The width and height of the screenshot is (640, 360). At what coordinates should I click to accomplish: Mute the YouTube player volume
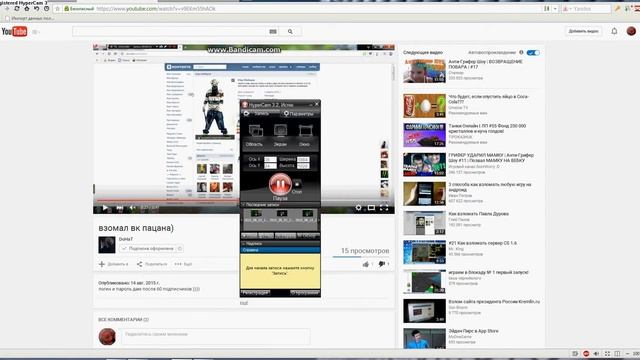(x=132, y=208)
